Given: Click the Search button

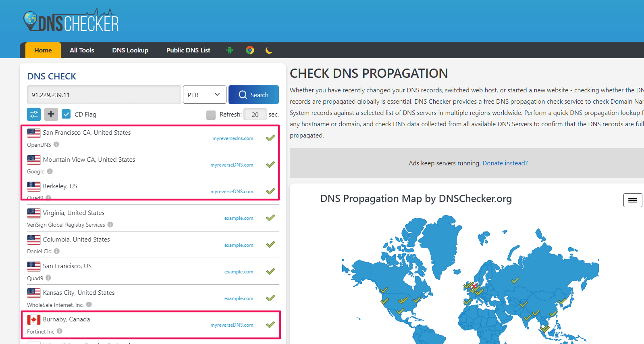Looking at the screenshot, I should tap(253, 95).
